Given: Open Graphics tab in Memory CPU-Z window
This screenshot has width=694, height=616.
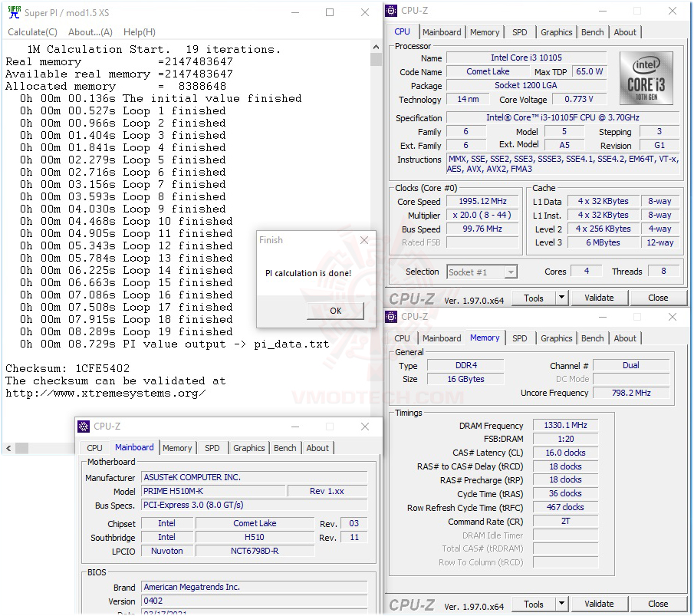Looking at the screenshot, I should coord(557,338).
